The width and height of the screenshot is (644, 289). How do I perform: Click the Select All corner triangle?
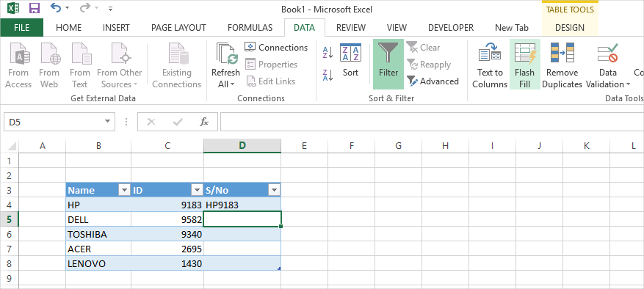(x=12, y=145)
